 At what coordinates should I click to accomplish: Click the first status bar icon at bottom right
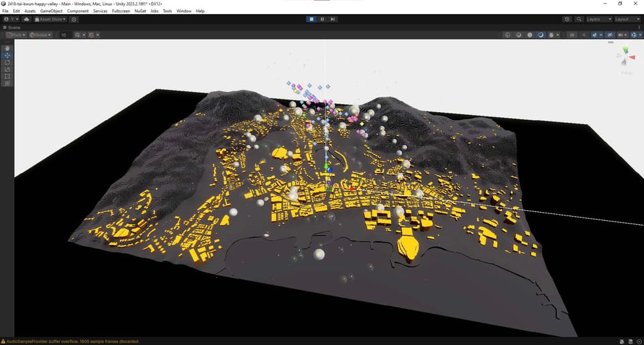pos(623,341)
